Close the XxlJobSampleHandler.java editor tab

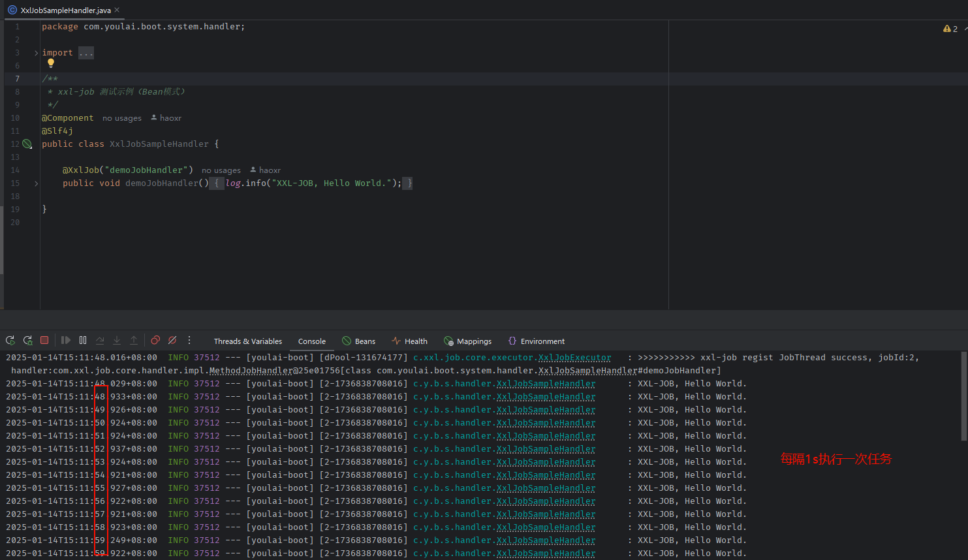pyautogui.click(x=117, y=10)
